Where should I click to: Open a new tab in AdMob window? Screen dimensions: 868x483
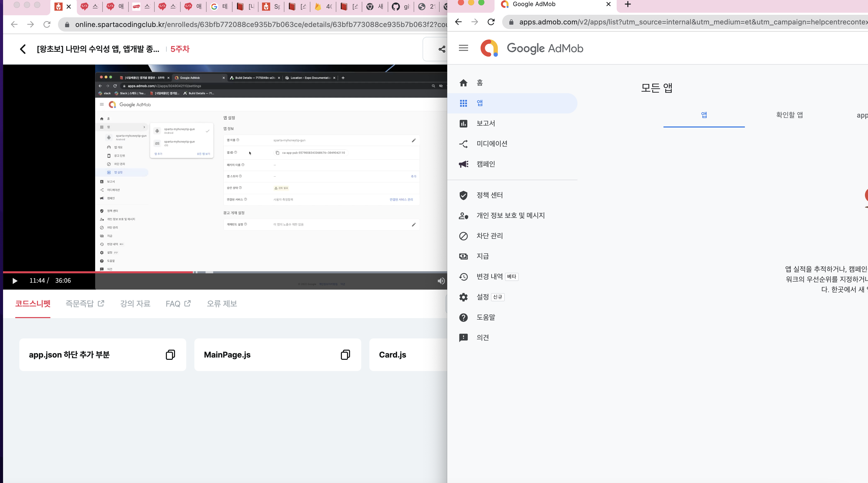click(x=628, y=4)
